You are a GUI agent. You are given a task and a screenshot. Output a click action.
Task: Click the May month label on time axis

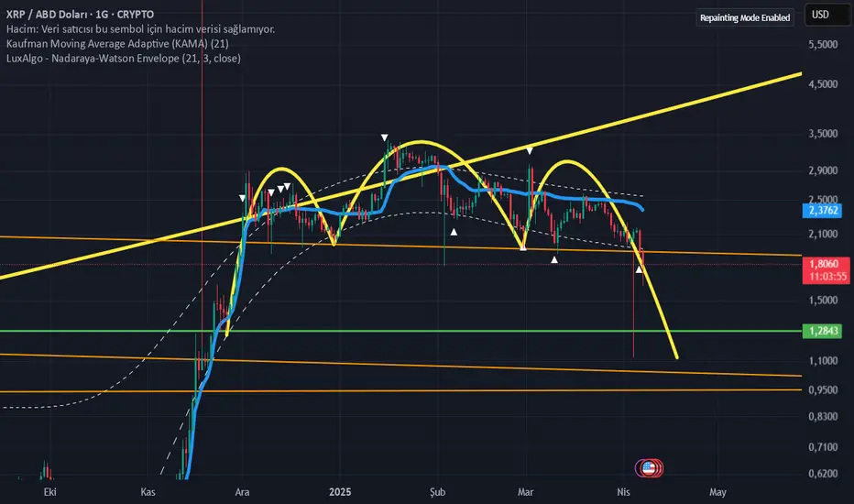[x=717, y=492]
